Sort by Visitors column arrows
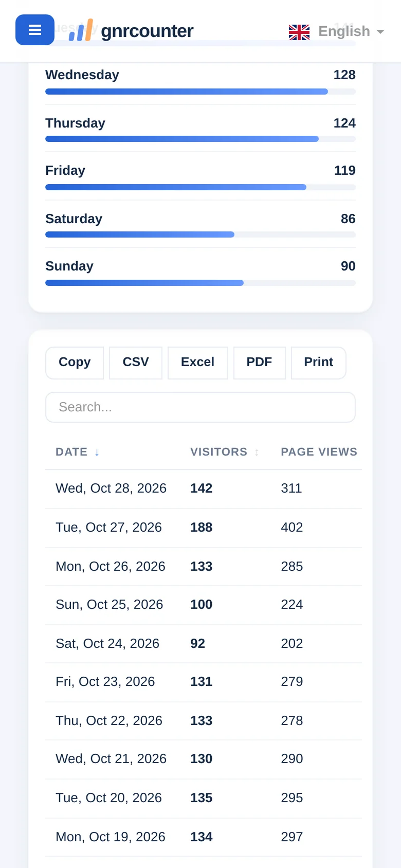This screenshot has width=401, height=868. [x=257, y=452]
